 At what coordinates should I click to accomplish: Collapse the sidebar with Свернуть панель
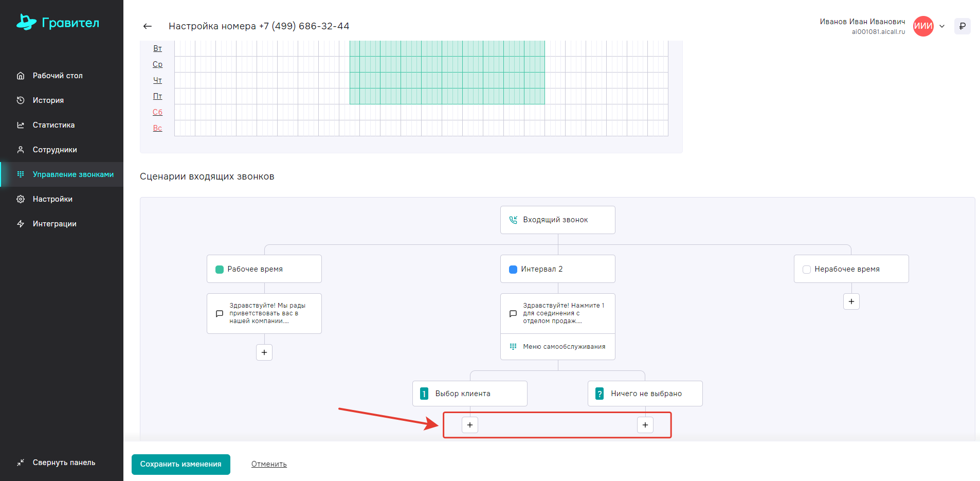click(x=57, y=462)
